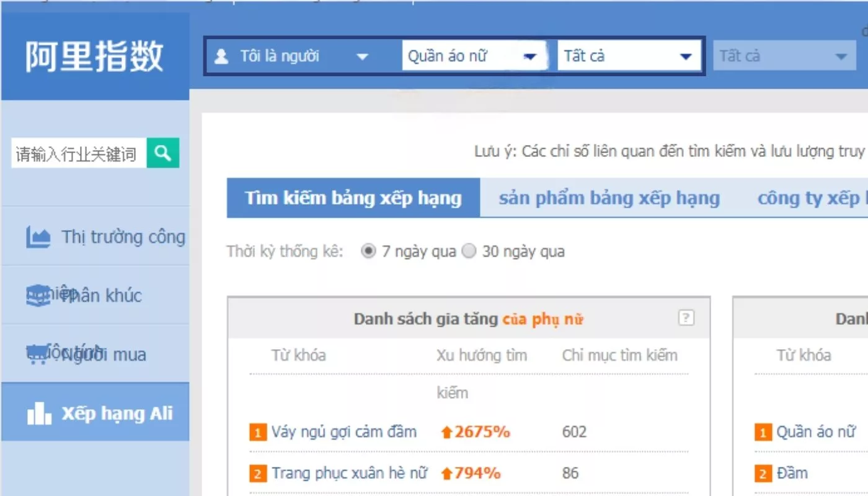
Task: Click Danh sách gia tăng của phụ nữ title
Action: click(469, 319)
